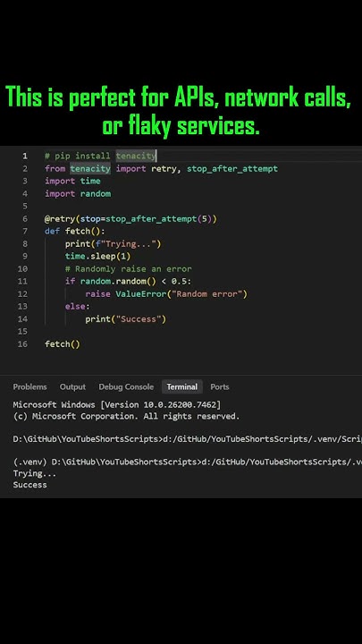Click the '@retry' decorator
The image size is (362, 644).
[60, 219]
